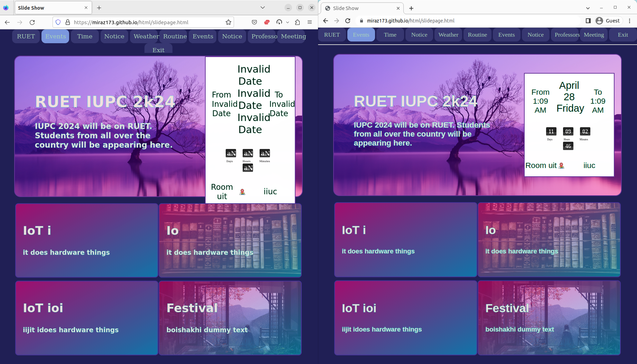Image resolution: width=637 pixels, height=364 pixels.
Task: Open the IoT i card in Firefox
Action: [x=86, y=240]
